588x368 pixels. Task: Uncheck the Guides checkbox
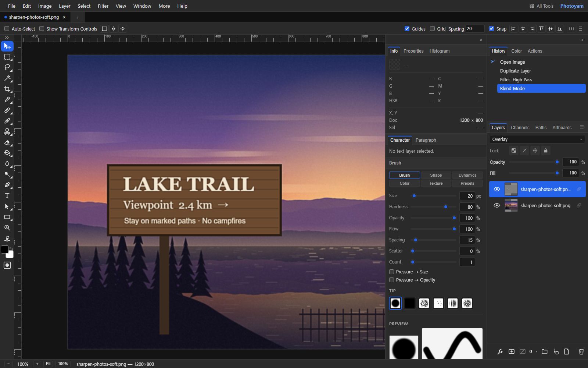point(407,29)
